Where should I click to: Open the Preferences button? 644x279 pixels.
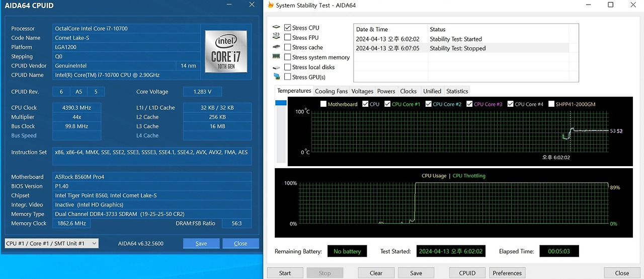point(507,273)
